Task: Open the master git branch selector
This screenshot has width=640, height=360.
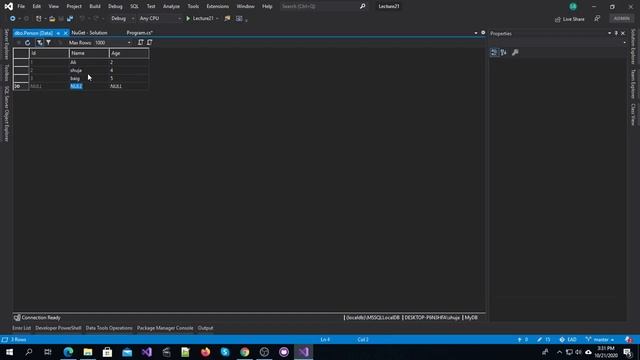Action: point(600,340)
